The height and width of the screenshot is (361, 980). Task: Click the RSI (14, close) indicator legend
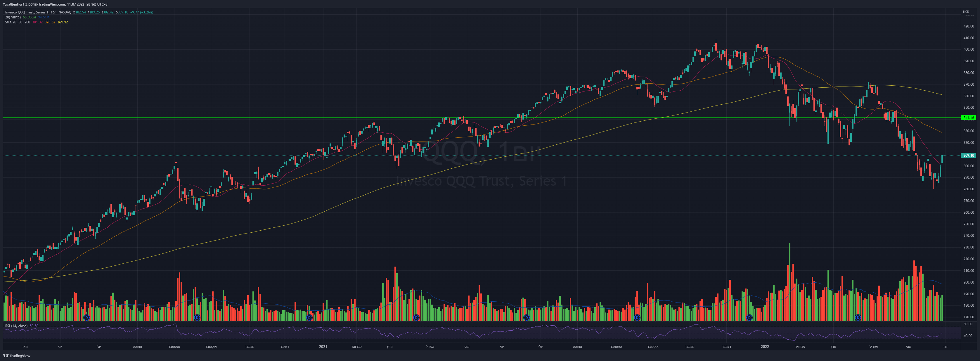tap(16, 326)
